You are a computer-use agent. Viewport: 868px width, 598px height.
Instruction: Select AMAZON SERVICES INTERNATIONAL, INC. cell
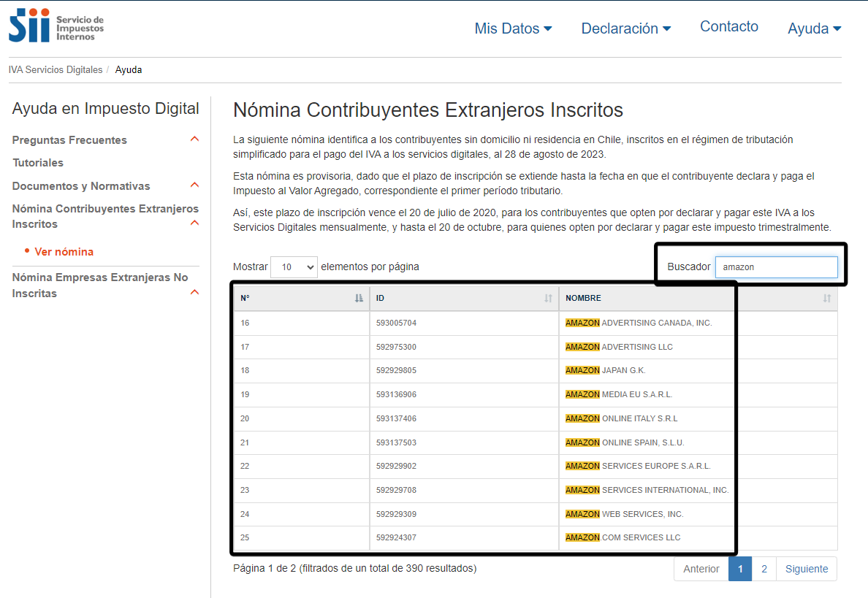pos(698,490)
